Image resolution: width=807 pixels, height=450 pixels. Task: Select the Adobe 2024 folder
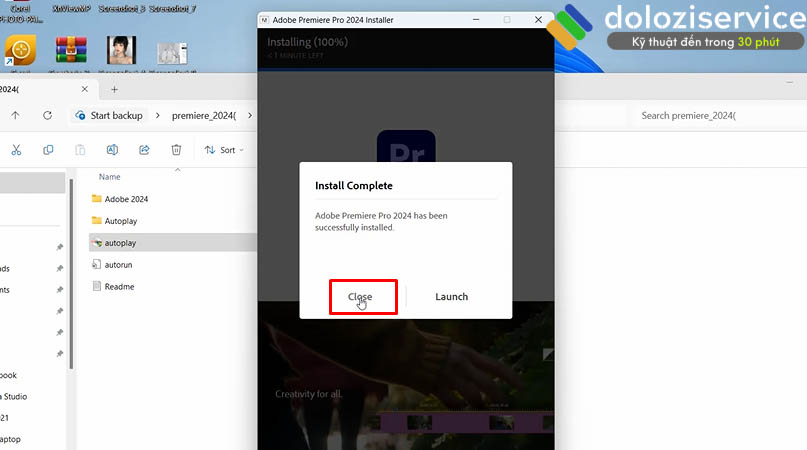[x=126, y=199]
